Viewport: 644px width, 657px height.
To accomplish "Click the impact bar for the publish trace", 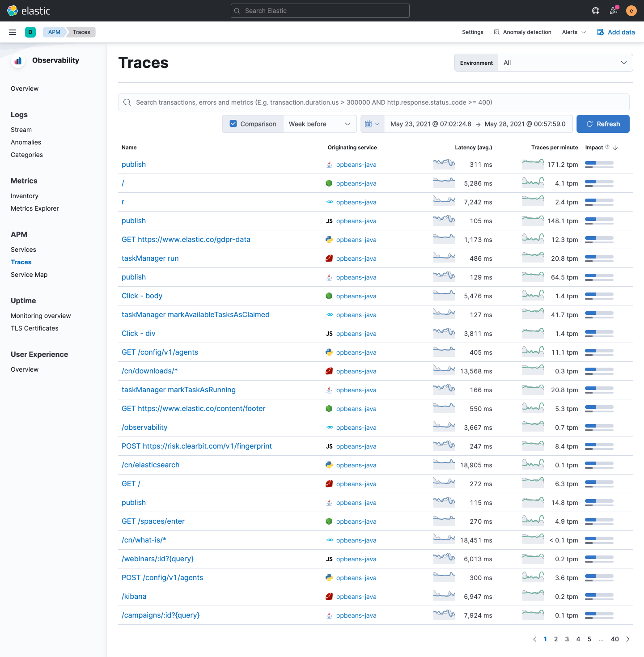I will click(x=599, y=164).
